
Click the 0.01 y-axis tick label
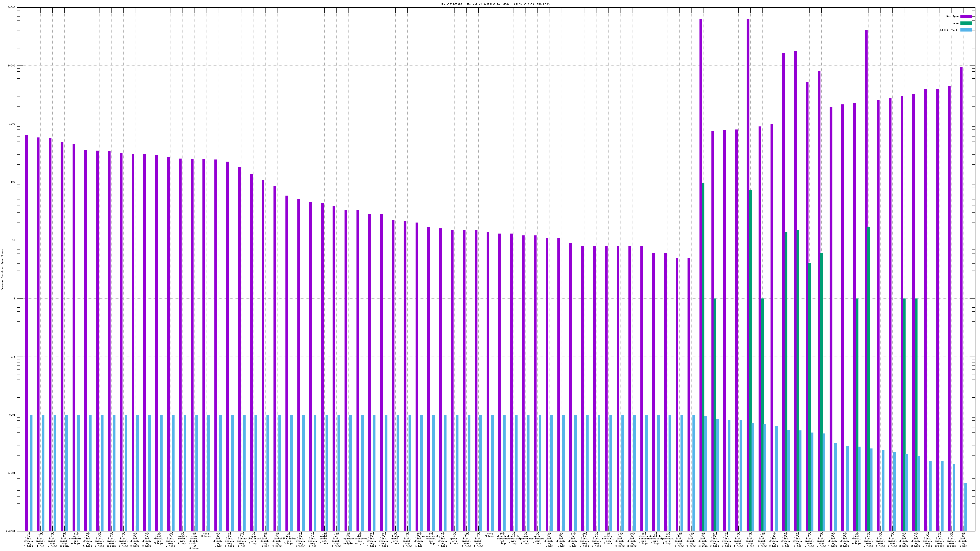[x=13, y=415]
